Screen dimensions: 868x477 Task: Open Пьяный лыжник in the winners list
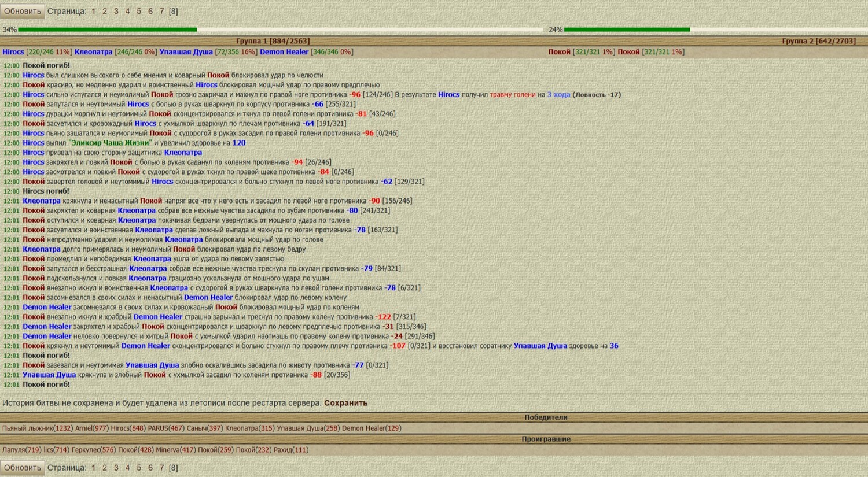point(27,428)
